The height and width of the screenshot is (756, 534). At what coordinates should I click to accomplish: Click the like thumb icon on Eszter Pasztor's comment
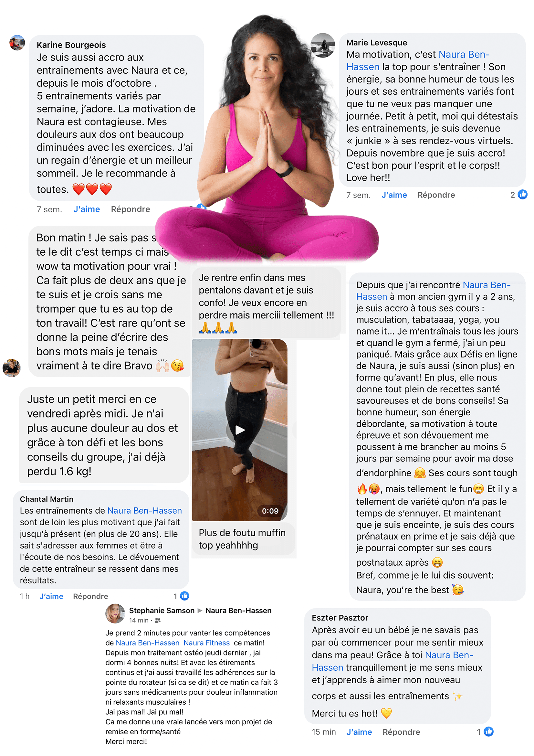(488, 732)
